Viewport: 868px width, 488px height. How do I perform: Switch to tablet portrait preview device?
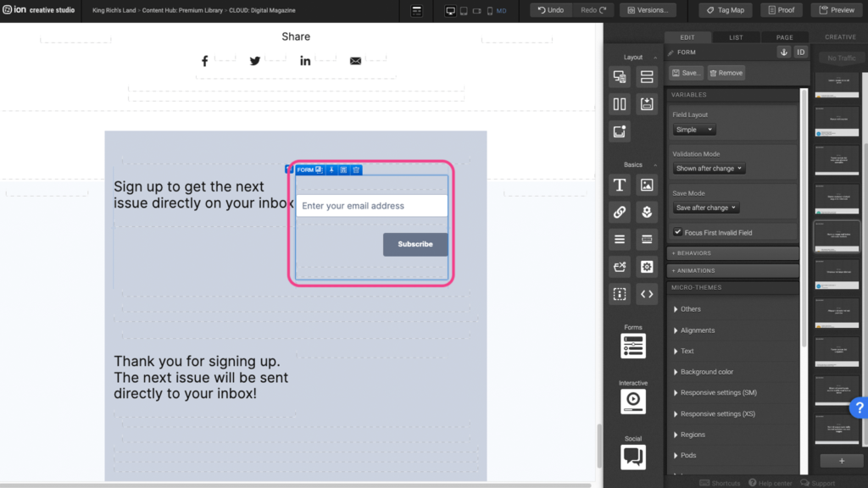[464, 10]
